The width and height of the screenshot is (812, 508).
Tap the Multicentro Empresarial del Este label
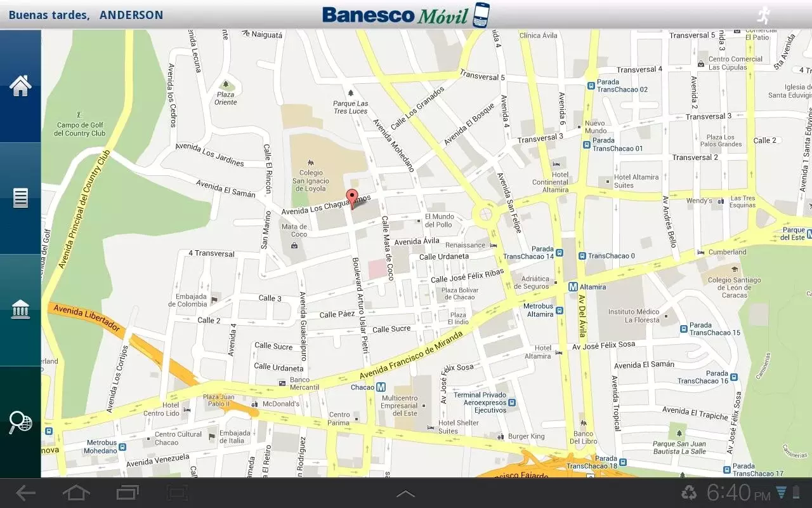(x=399, y=406)
